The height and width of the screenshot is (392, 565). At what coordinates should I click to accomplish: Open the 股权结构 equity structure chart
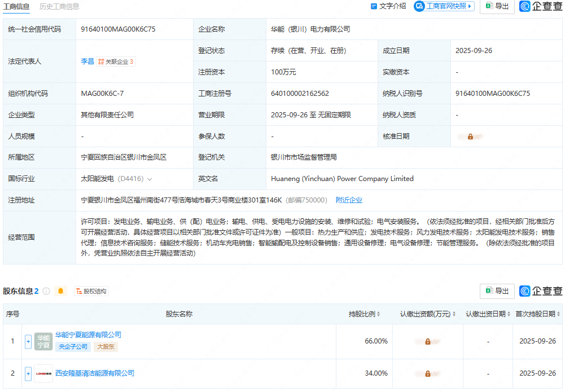coord(92,291)
